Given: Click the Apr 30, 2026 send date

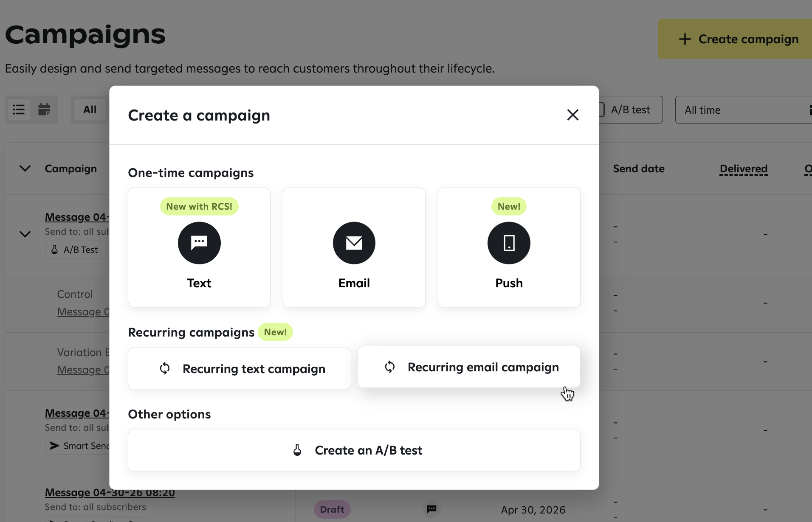Looking at the screenshot, I should (x=533, y=510).
